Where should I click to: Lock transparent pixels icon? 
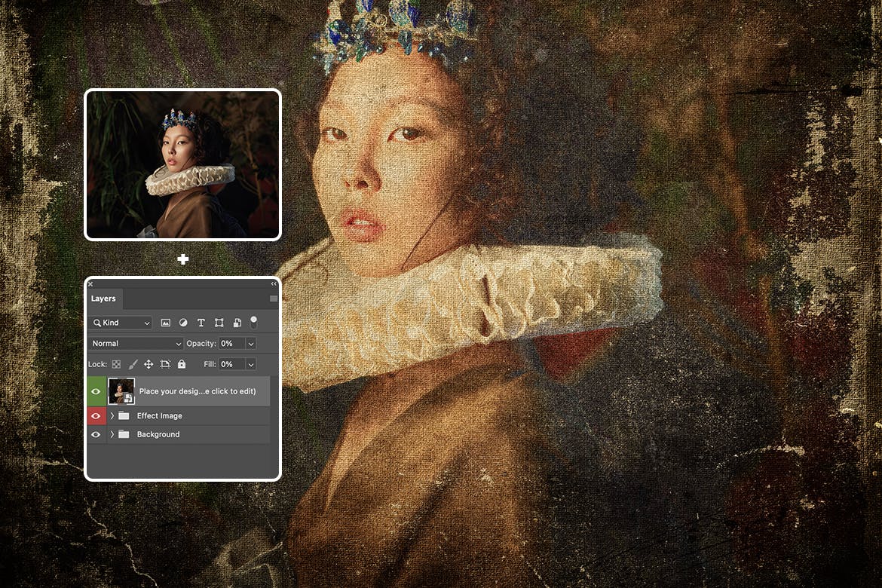pos(116,364)
